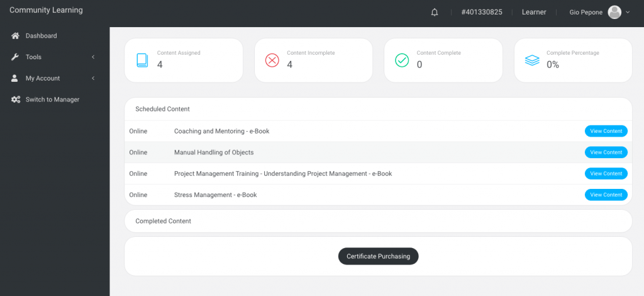Viewport: 644px width, 296px height.
Task: Select Switch to Manager in sidebar
Action: (x=52, y=100)
